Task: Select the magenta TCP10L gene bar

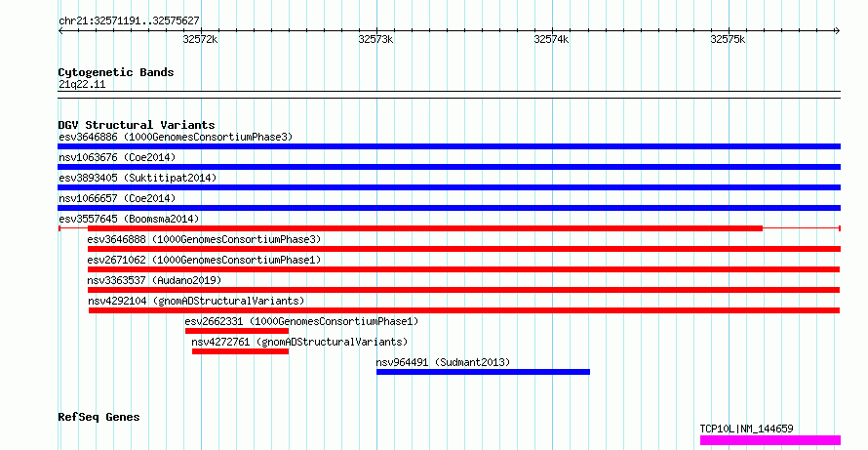Action: click(x=770, y=440)
